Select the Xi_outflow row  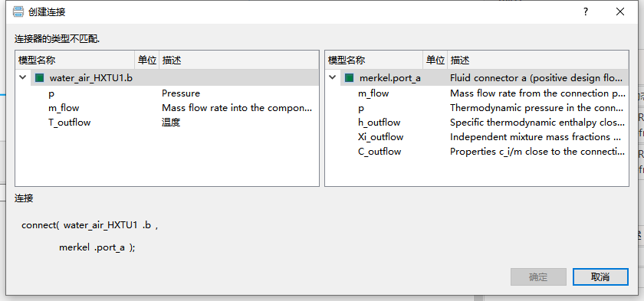pyautogui.click(x=477, y=137)
